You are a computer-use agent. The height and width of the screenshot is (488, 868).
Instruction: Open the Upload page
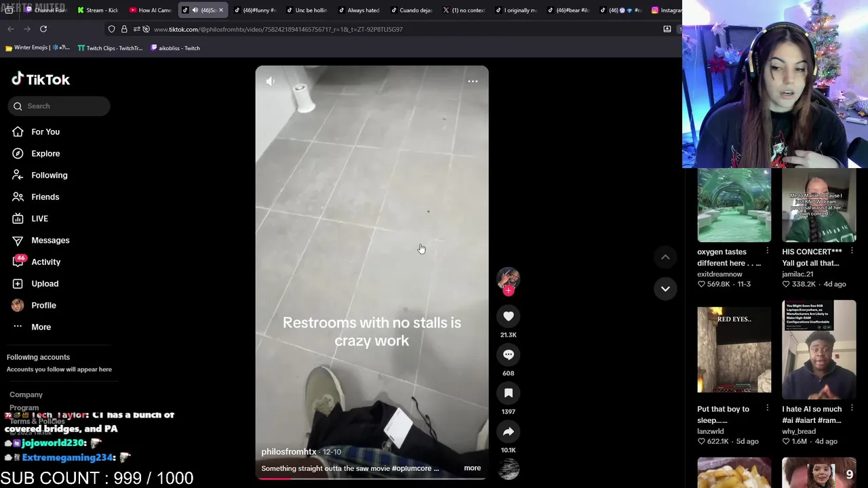(x=45, y=283)
